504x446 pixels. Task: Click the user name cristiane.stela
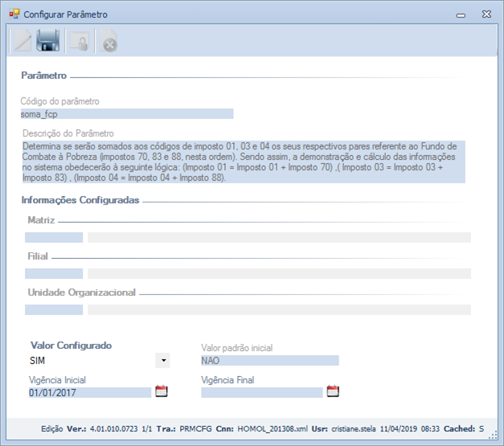pos(354,429)
